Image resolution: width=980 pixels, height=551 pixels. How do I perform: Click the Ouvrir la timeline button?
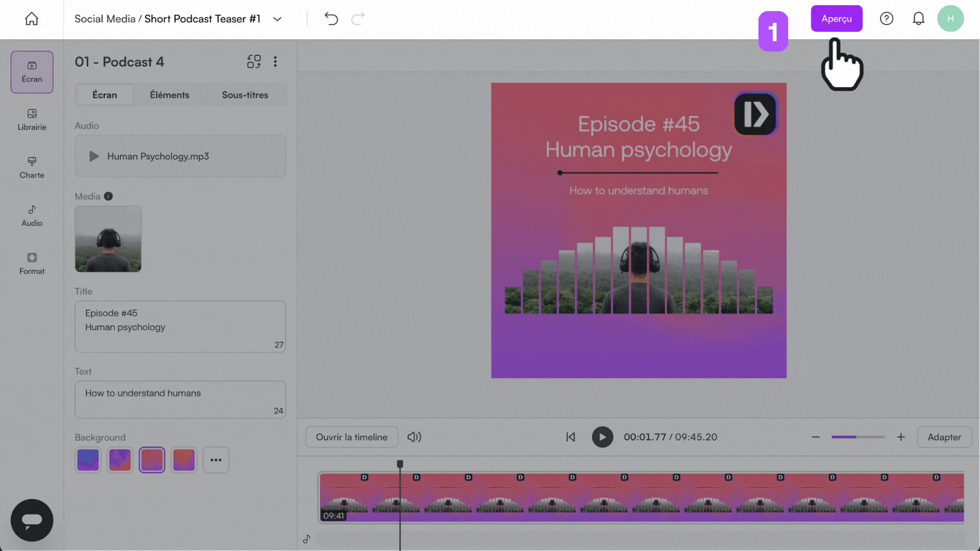tap(351, 437)
